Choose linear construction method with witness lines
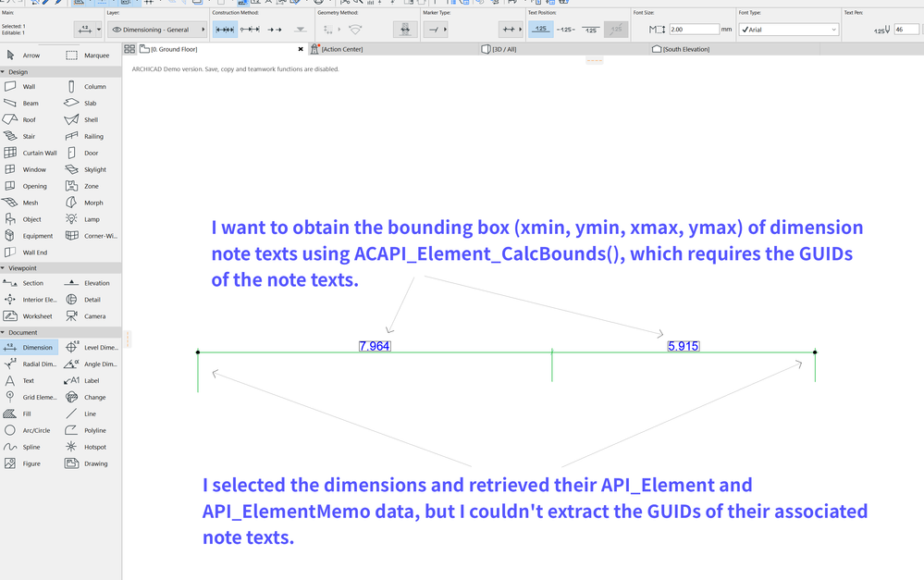The width and height of the screenshot is (924, 580). coord(225,29)
